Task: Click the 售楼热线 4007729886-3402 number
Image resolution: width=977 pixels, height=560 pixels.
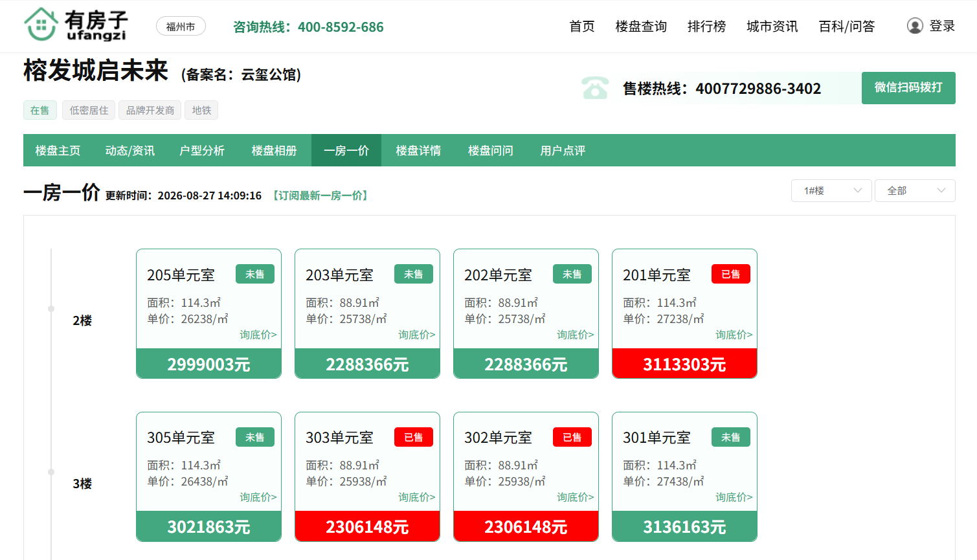Action: click(722, 89)
